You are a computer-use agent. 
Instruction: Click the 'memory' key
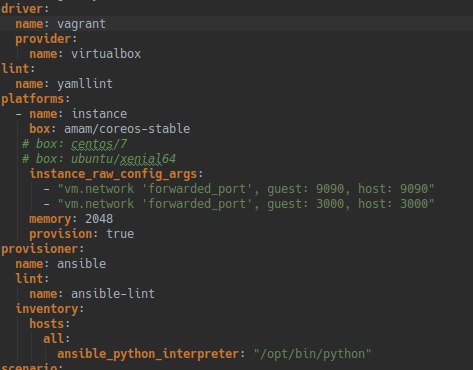tap(50, 219)
